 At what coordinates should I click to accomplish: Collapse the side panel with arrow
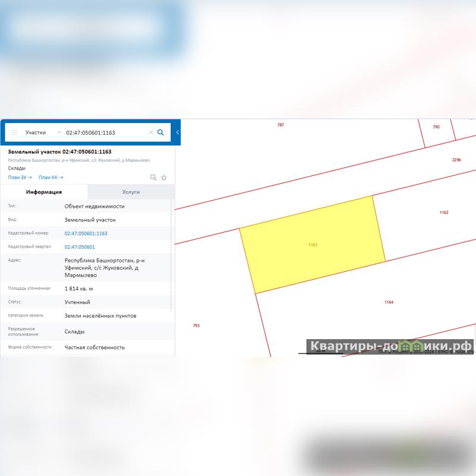coord(177,132)
